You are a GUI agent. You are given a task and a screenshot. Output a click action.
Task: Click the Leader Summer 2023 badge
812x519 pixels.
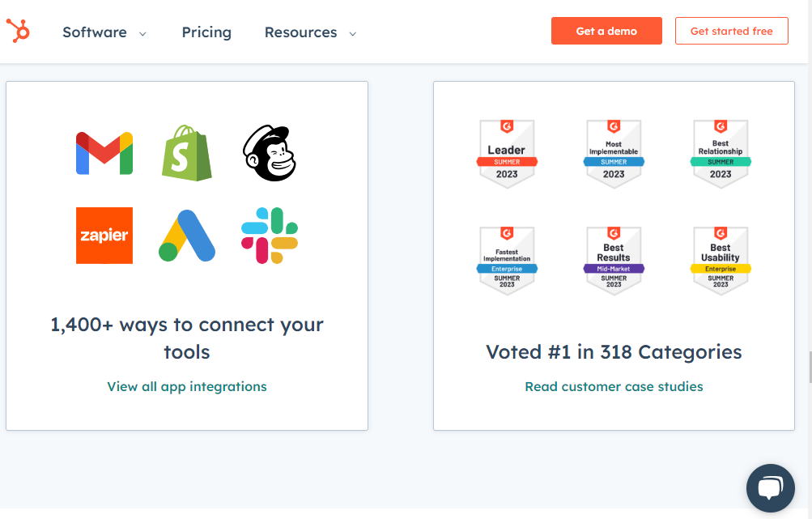click(x=507, y=154)
